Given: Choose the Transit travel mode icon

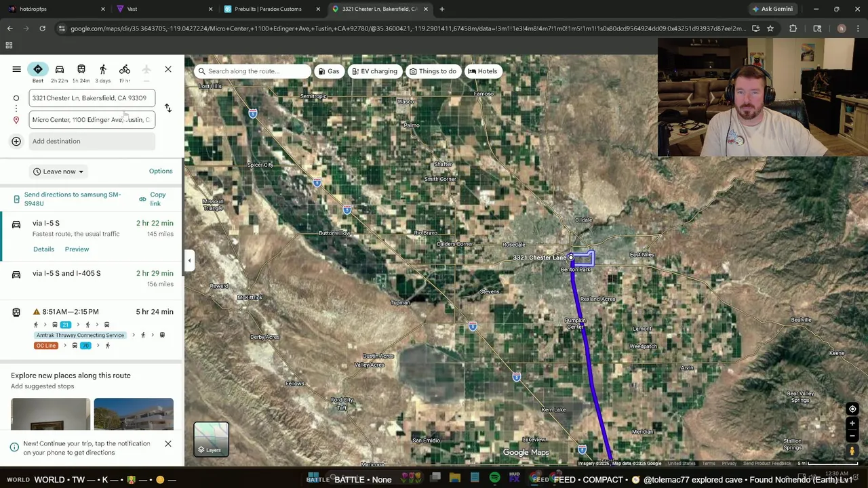Looking at the screenshot, I should click(81, 69).
